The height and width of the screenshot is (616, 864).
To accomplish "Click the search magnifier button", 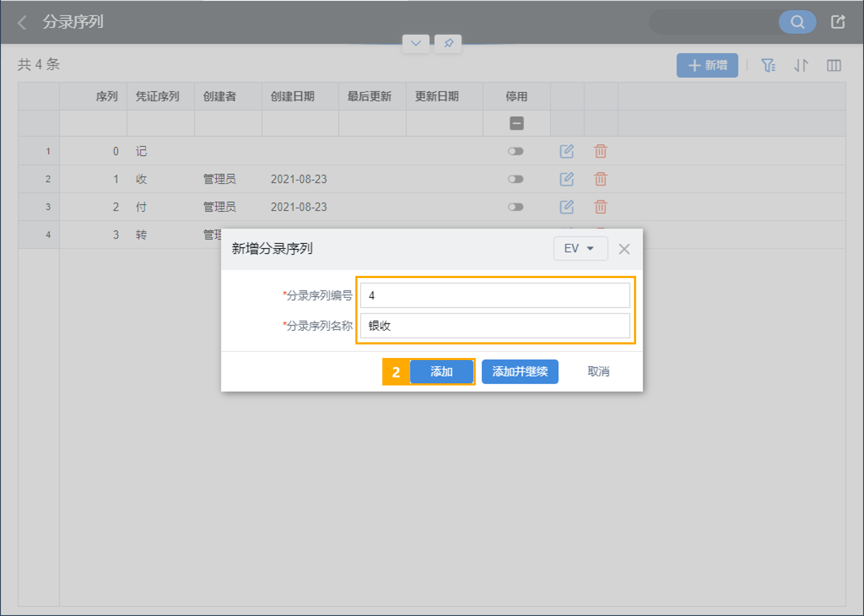I will (x=797, y=22).
